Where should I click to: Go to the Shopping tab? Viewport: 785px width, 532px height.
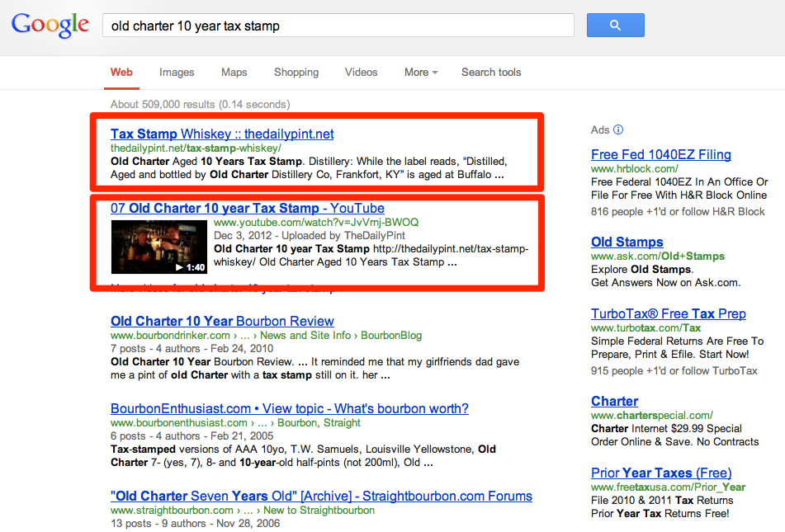[x=296, y=72]
